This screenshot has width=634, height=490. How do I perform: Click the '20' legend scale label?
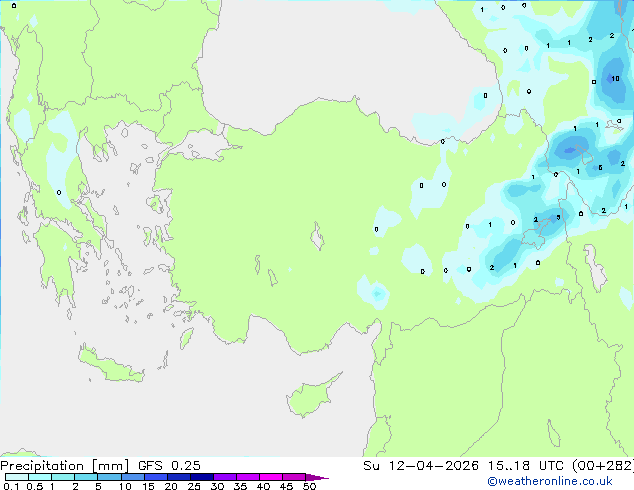(171, 486)
